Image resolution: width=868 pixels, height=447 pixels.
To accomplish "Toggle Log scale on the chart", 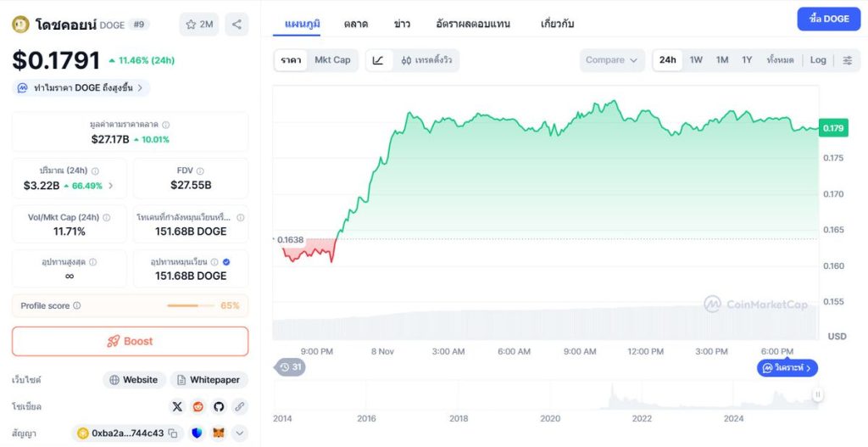I will pos(818,60).
